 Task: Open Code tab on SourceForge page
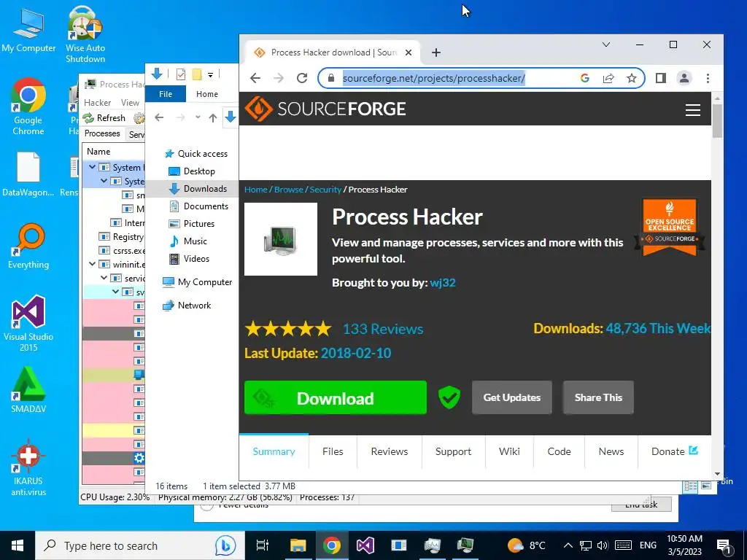[x=559, y=451]
